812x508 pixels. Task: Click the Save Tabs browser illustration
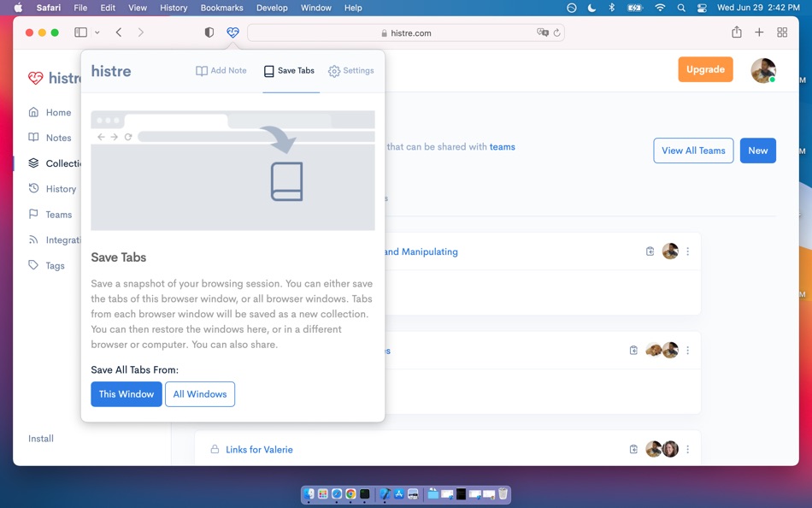[x=232, y=170]
